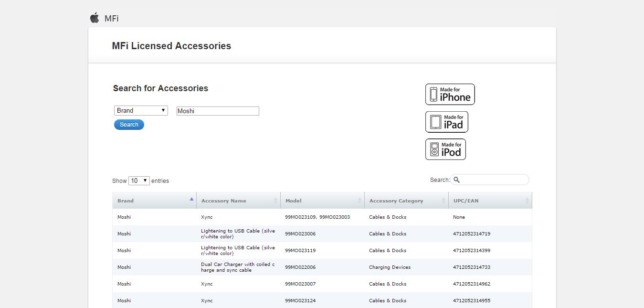The width and height of the screenshot is (644, 308).
Task: Toggle sort arrows on Model column
Action: [359, 201]
